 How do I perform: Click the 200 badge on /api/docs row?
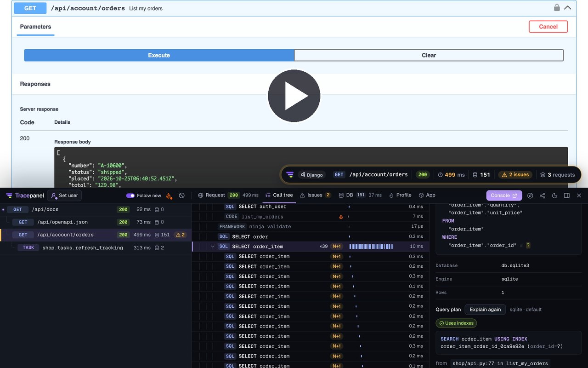123,209
